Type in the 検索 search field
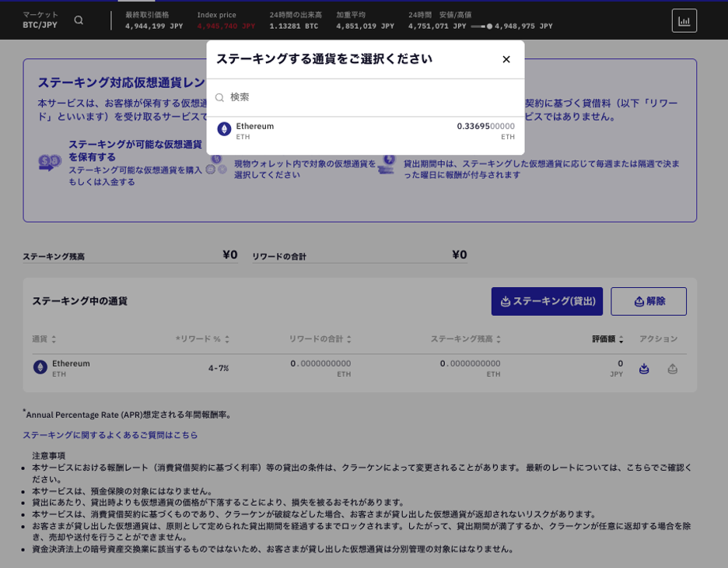The width and height of the screenshot is (728, 568). [x=366, y=97]
